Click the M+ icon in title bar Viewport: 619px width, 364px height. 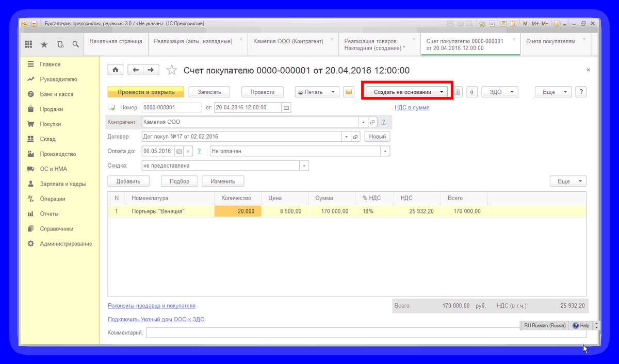click(x=535, y=24)
